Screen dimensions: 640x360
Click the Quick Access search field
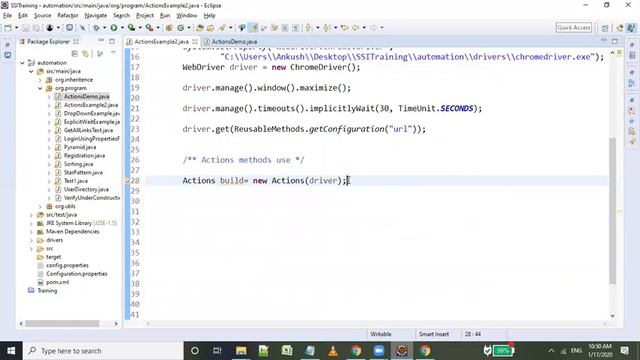[x=573, y=27]
